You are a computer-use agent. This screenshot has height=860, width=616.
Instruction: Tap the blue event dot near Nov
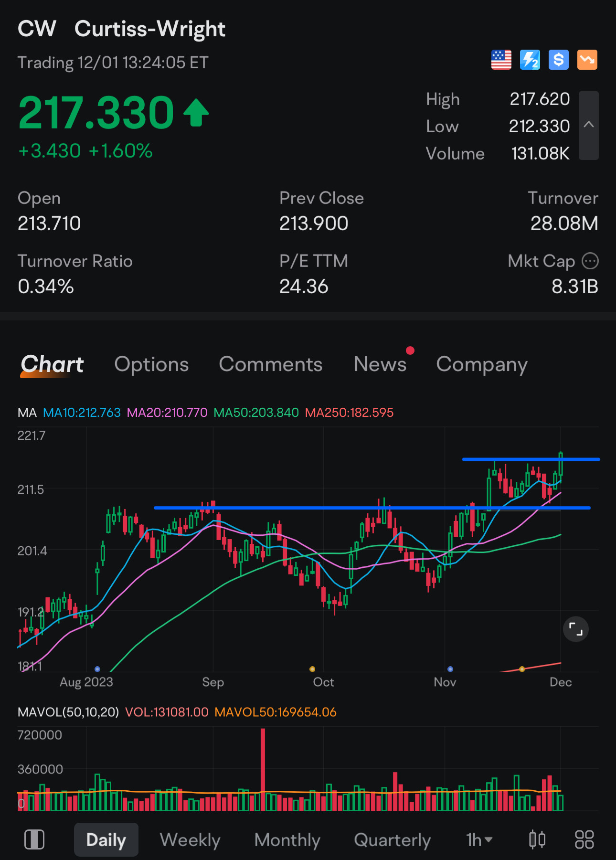click(x=450, y=669)
